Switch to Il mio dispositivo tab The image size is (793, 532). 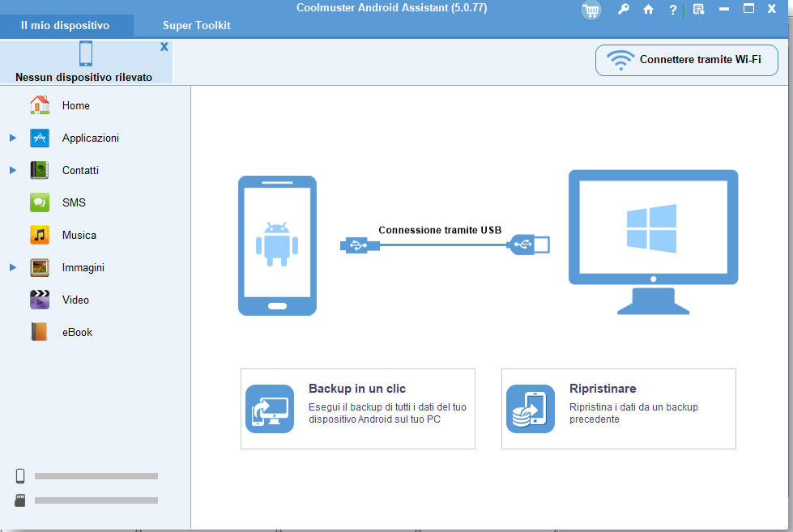(66, 25)
